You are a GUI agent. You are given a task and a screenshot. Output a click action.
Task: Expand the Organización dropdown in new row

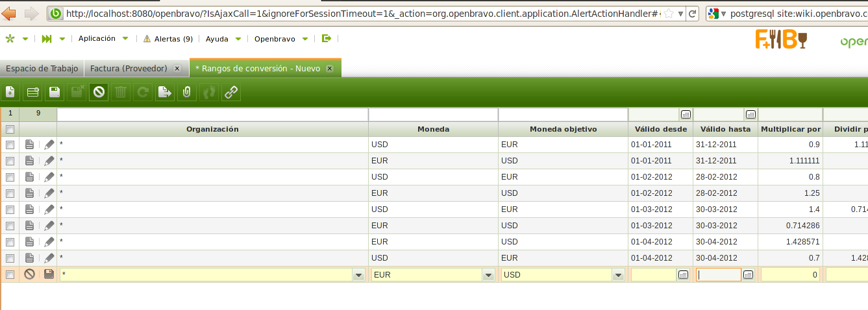pos(358,275)
